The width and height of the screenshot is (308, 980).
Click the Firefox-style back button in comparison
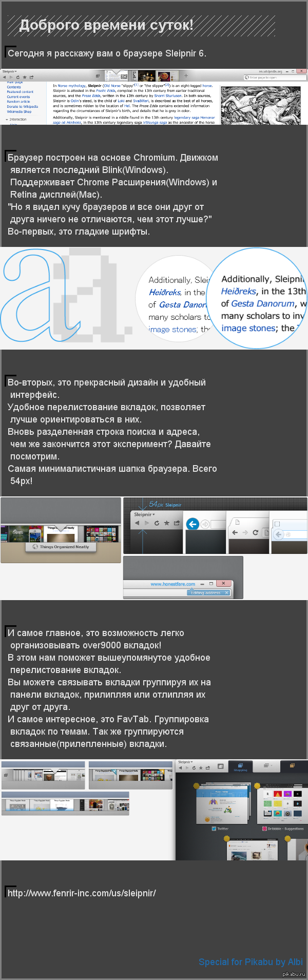pyautogui.click(x=279, y=535)
